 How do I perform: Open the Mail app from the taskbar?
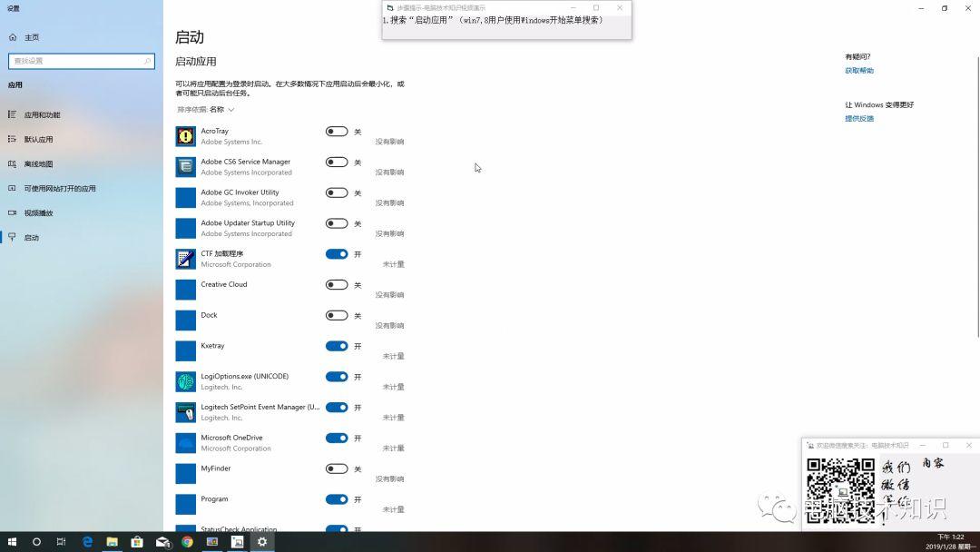[162, 542]
